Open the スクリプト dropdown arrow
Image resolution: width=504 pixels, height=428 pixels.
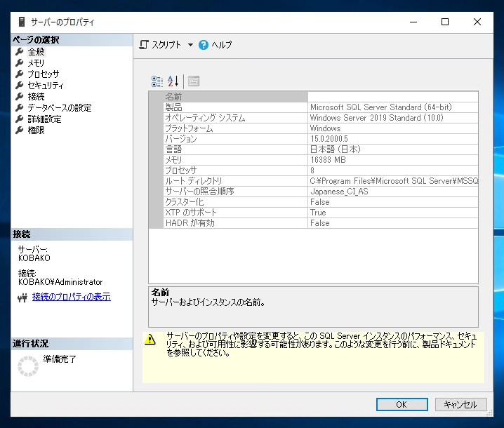[190, 45]
